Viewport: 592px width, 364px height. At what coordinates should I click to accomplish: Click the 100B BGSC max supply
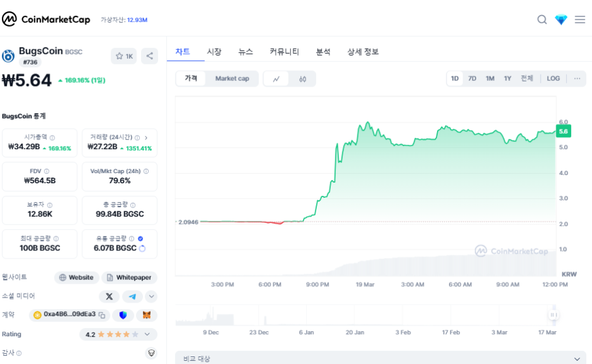(x=40, y=248)
